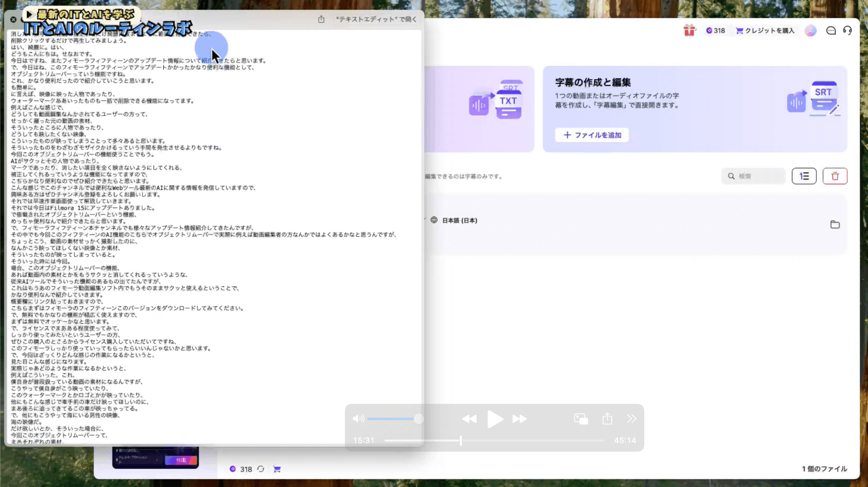Screen dimensions: 868x487
Task: Mute the video volume speaker icon
Action: 358,419
